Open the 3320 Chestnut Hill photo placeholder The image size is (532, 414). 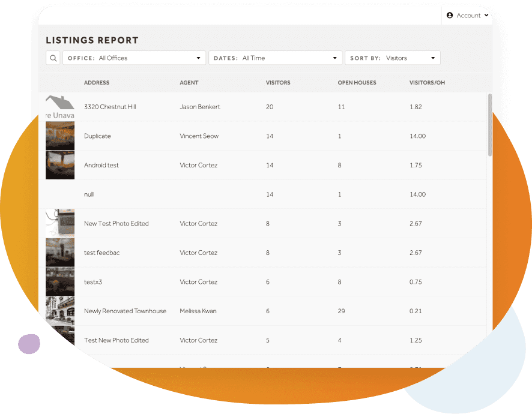pyautogui.click(x=60, y=107)
